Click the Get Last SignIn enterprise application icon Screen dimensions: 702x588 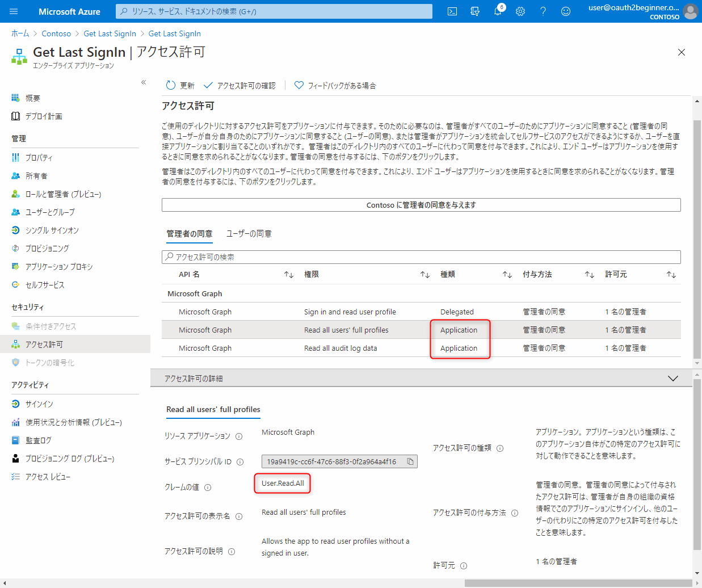[x=19, y=57]
